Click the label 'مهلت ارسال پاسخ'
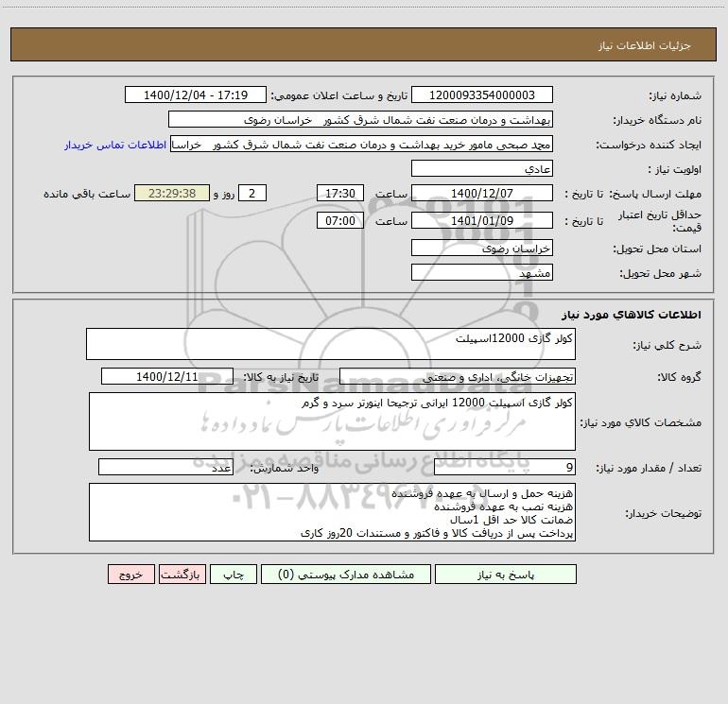The width and height of the screenshot is (728, 704). 655,194
